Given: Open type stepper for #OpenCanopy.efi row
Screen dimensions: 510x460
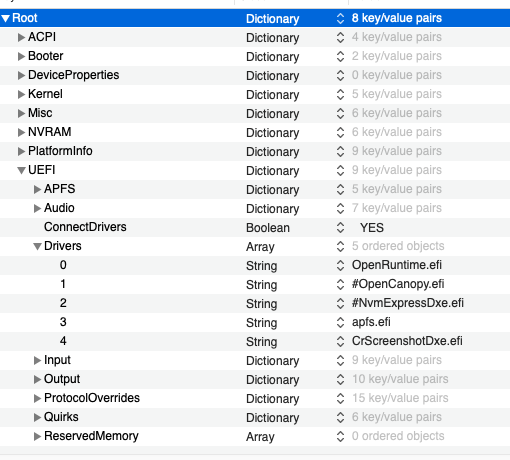Looking at the screenshot, I should [340, 284].
